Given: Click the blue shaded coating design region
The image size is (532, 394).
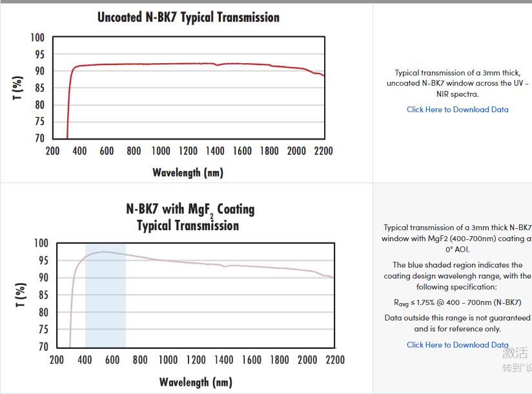Looking at the screenshot, I should coord(105,310).
